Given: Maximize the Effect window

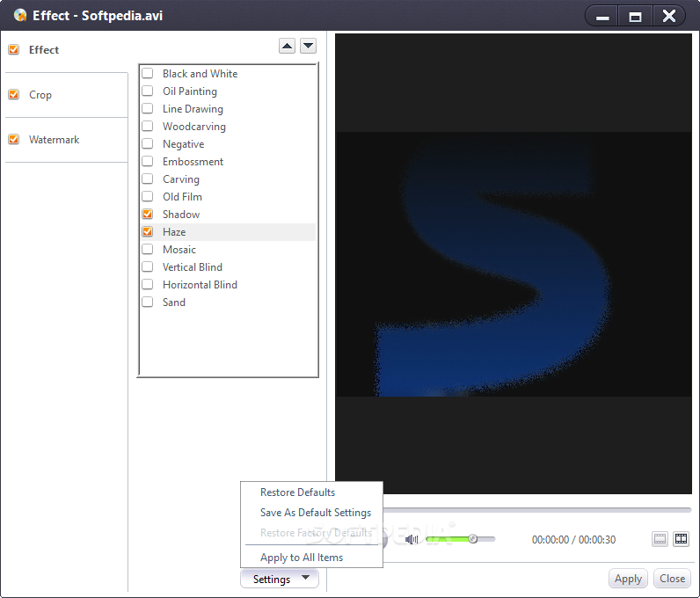Looking at the screenshot, I should (x=635, y=16).
